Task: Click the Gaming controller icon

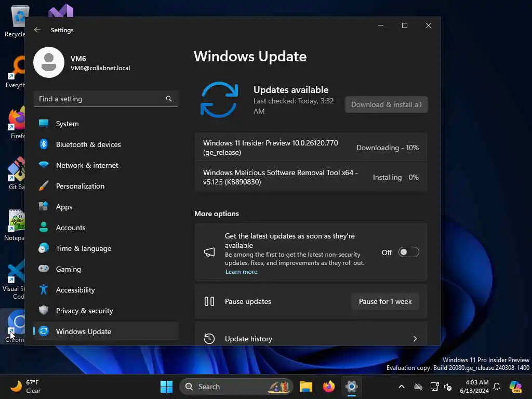Action: tap(44, 269)
